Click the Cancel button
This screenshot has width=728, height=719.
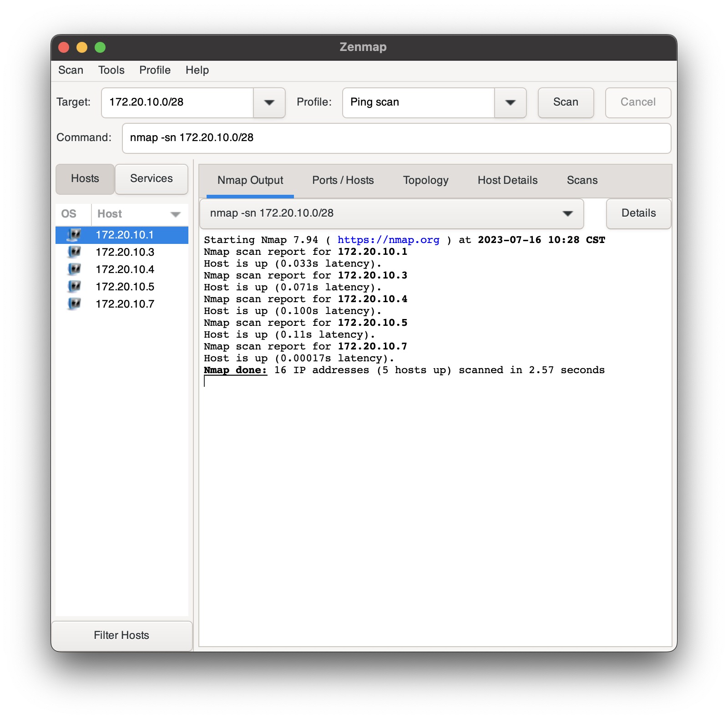[638, 102]
